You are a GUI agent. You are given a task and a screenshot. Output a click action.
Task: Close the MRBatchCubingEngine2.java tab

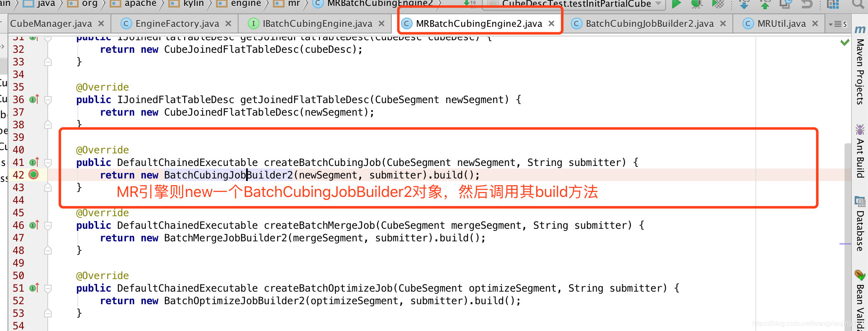click(551, 23)
